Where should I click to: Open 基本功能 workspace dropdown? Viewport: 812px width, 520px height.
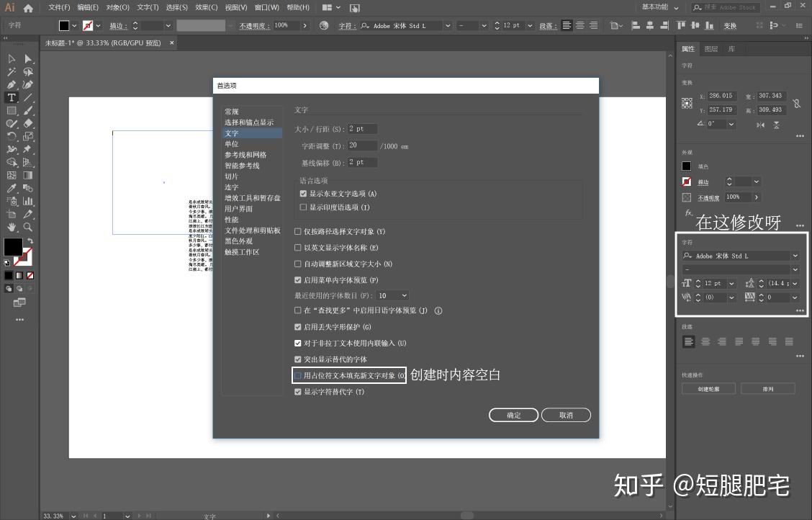click(660, 7)
